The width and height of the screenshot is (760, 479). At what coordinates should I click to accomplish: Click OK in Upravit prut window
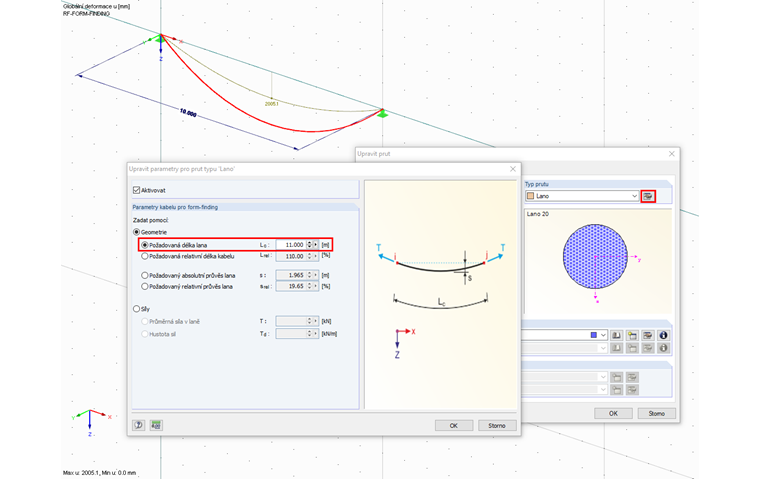pos(613,413)
